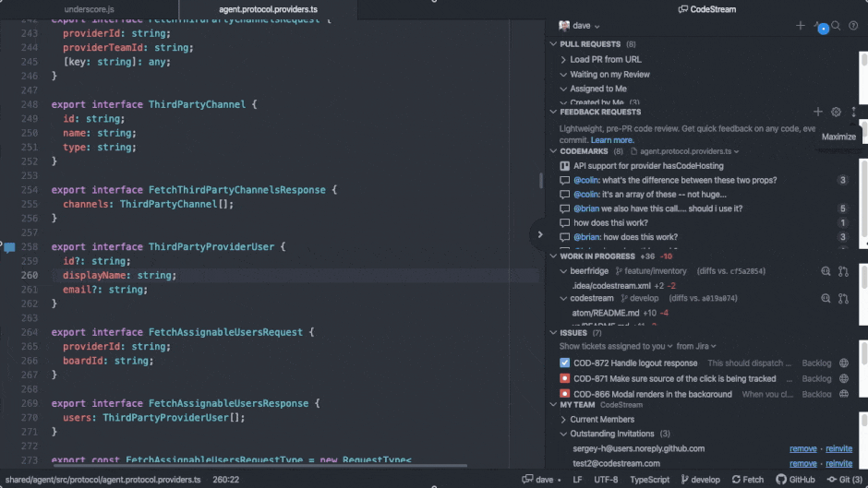
Task: Open 'from Jira' provider dropdown
Action: coord(696,346)
